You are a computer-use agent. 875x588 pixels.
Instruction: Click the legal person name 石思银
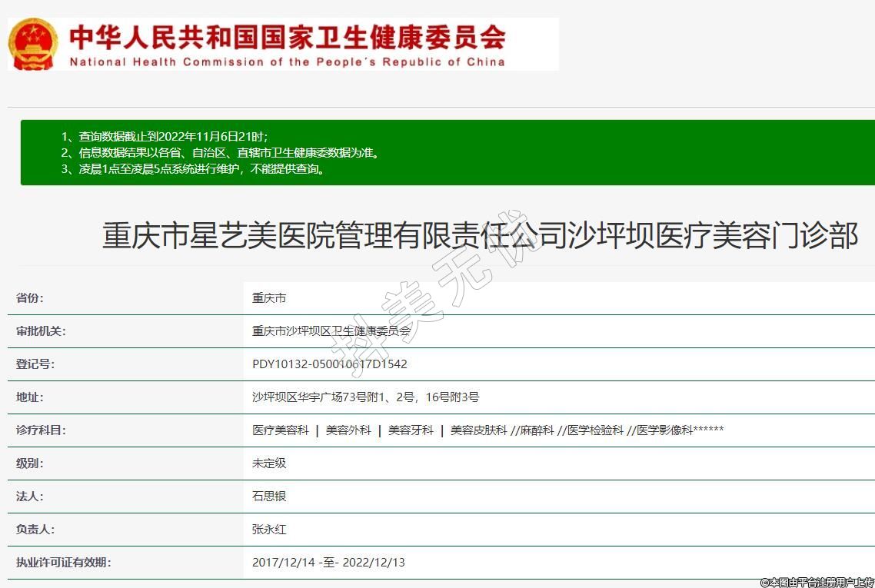(269, 497)
